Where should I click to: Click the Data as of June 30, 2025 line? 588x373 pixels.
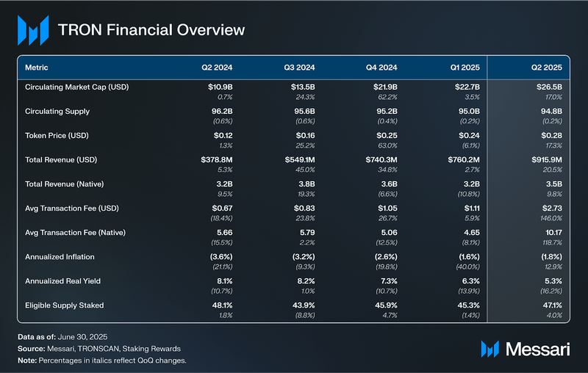click(62, 337)
